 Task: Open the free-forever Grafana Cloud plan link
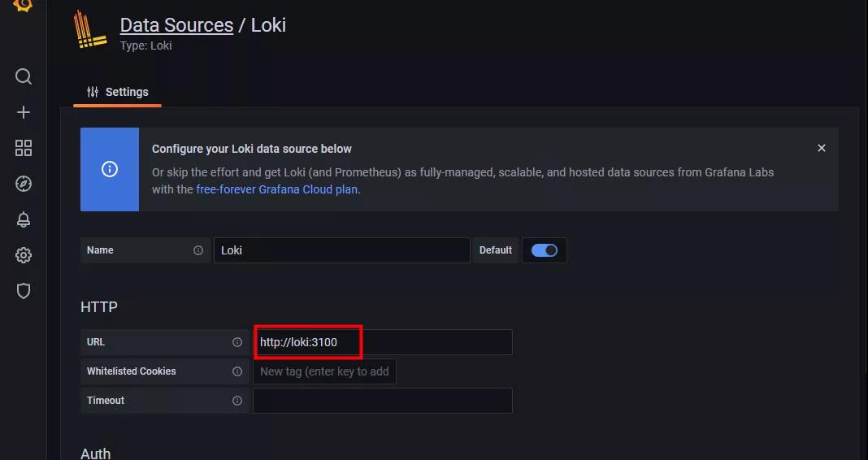tap(276, 189)
